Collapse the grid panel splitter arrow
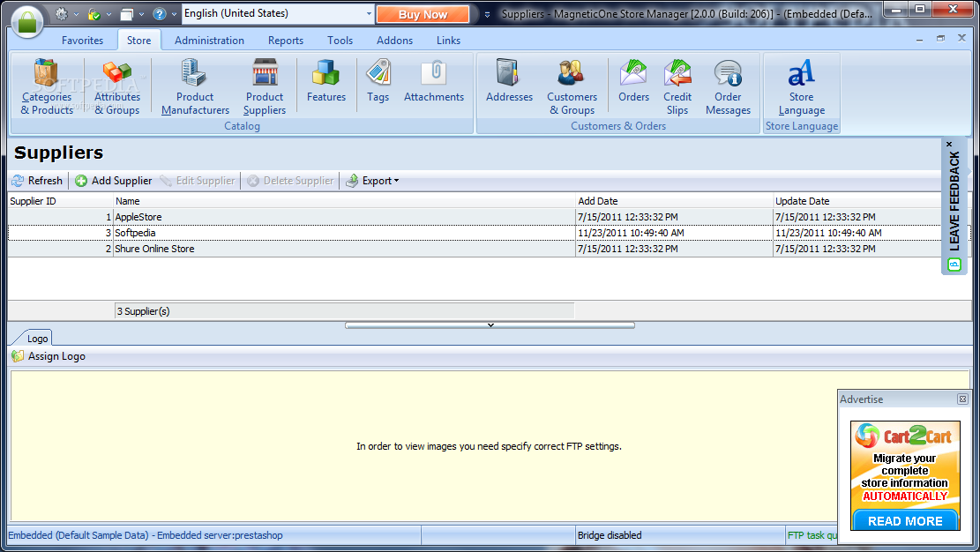Screen dimensions: 980x552 [x=490, y=325]
